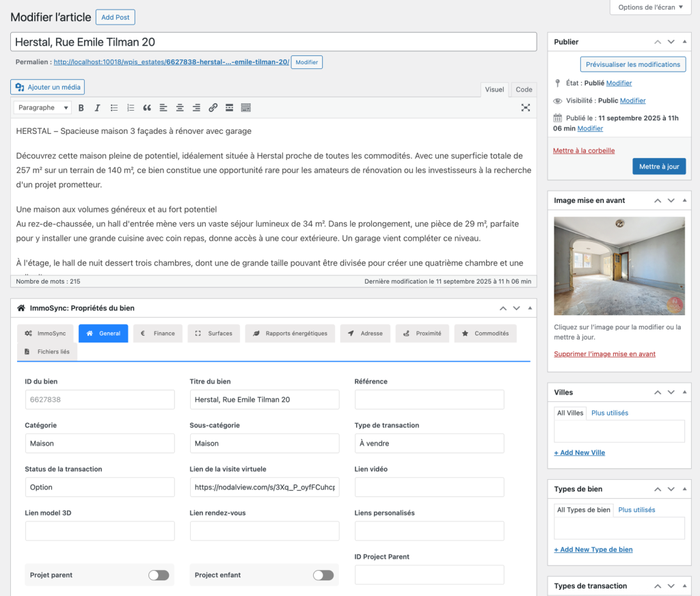The image size is (700, 596).
Task: Move the Publier box down
Action: pos(671,42)
